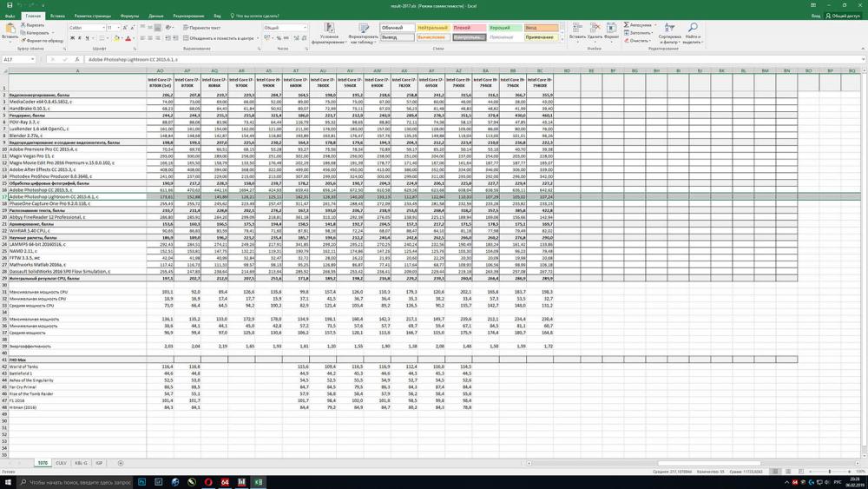Click the Paste (Вставить) clipboard icon

pyautogui.click(x=10, y=29)
